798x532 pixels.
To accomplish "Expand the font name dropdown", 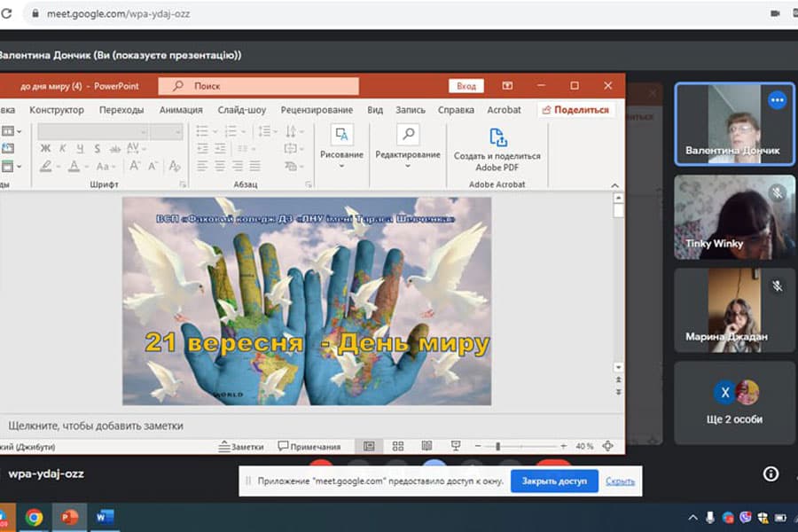I will pos(142,131).
